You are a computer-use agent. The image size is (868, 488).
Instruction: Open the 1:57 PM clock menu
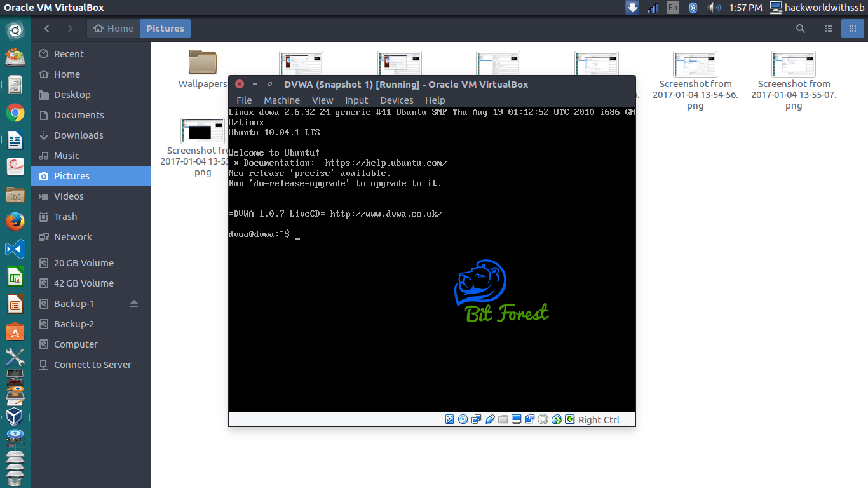point(746,8)
